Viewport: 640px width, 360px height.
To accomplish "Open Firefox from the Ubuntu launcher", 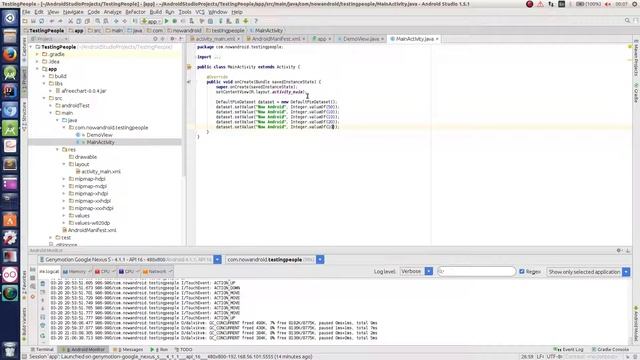I will [10, 54].
